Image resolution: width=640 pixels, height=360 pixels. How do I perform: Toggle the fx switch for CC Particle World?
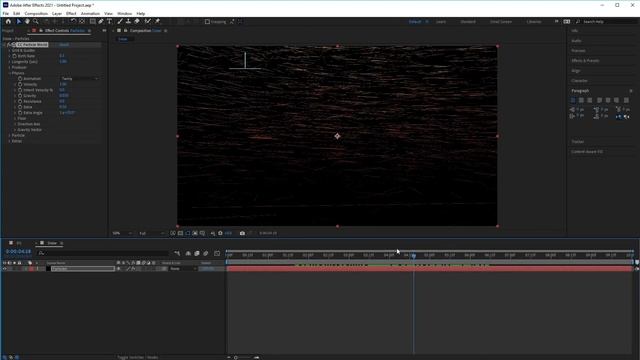point(9,44)
